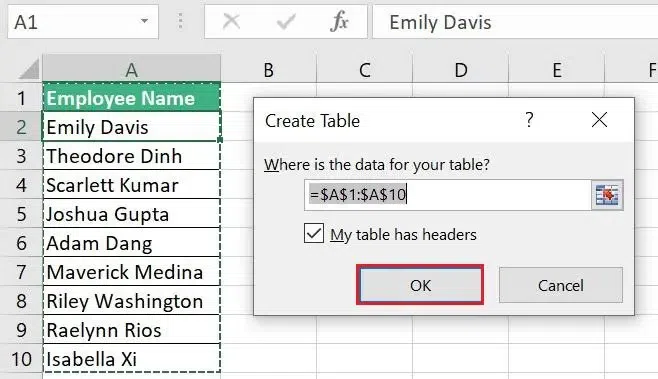The image size is (658, 379).
Task: Select the cell containing Isabella Xi
Action: 131,358
